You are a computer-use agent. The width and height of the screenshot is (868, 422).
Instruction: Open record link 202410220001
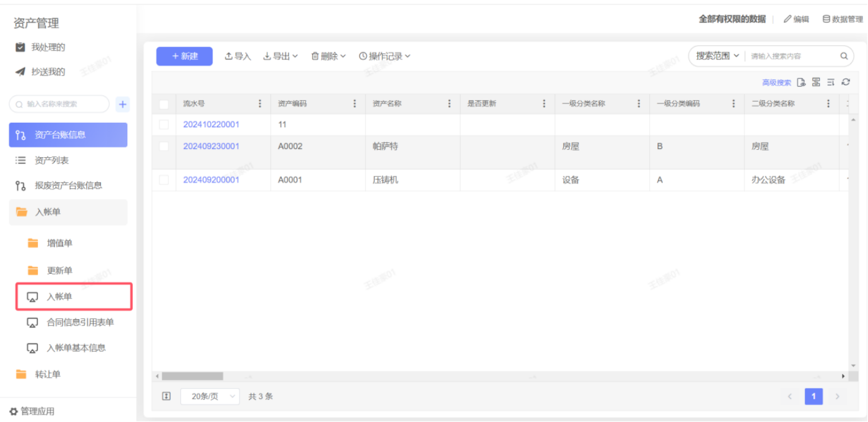click(211, 125)
